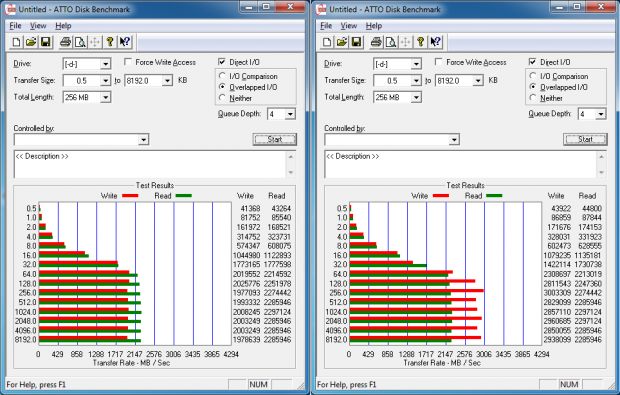The height and width of the screenshot is (395, 620).
Task: Open Queue Depth dropdown in left window
Action: coord(290,114)
